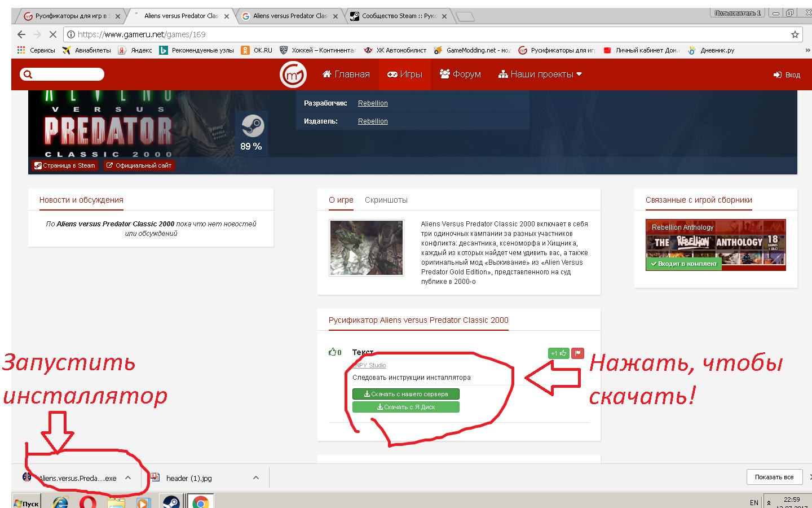Image resolution: width=812 pixels, height=508 pixels.
Task: Open the game screenshot thumbnail
Action: tap(367, 248)
